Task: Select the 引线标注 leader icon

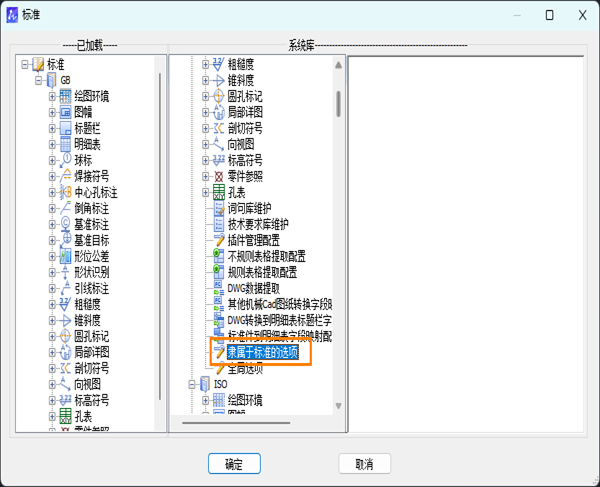Action: (x=65, y=288)
